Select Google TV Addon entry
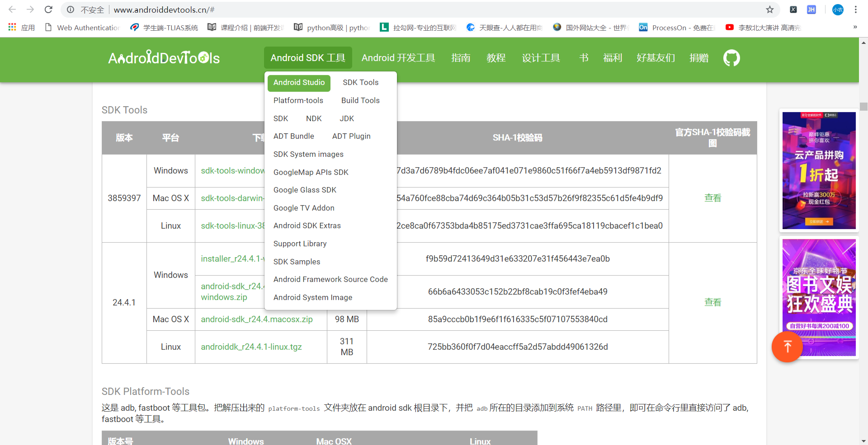868x445 pixels. (304, 208)
